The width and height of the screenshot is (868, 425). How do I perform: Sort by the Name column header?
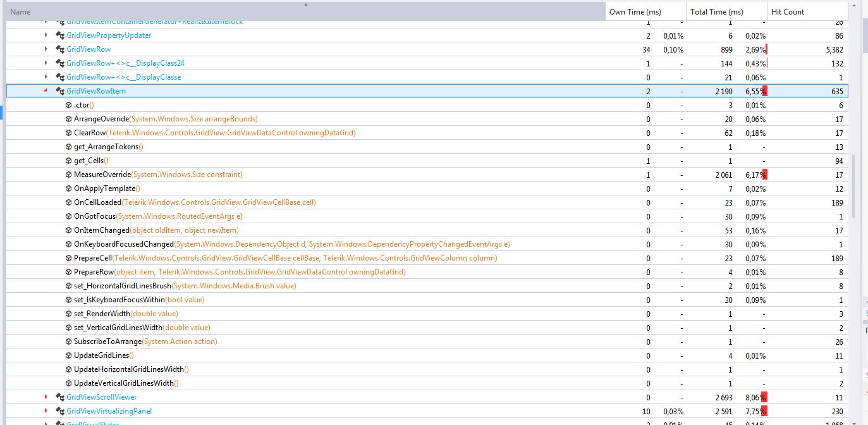click(x=305, y=11)
